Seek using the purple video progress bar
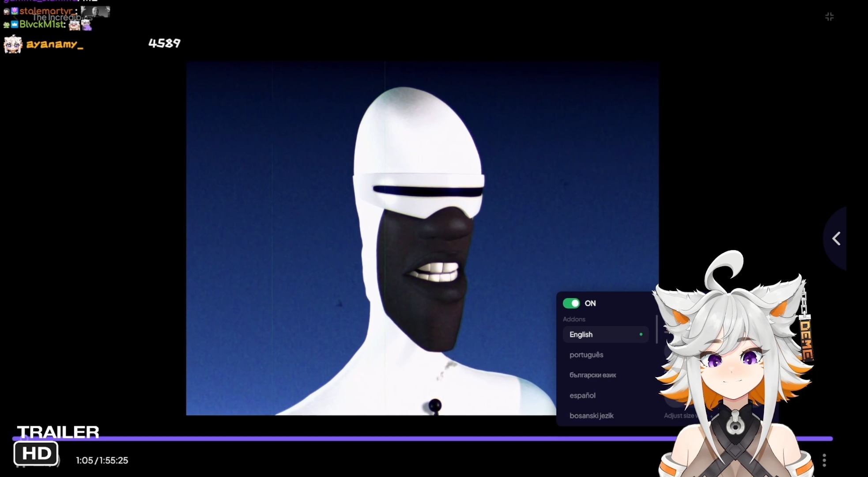868x477 pixels. [x=423, y=439]
